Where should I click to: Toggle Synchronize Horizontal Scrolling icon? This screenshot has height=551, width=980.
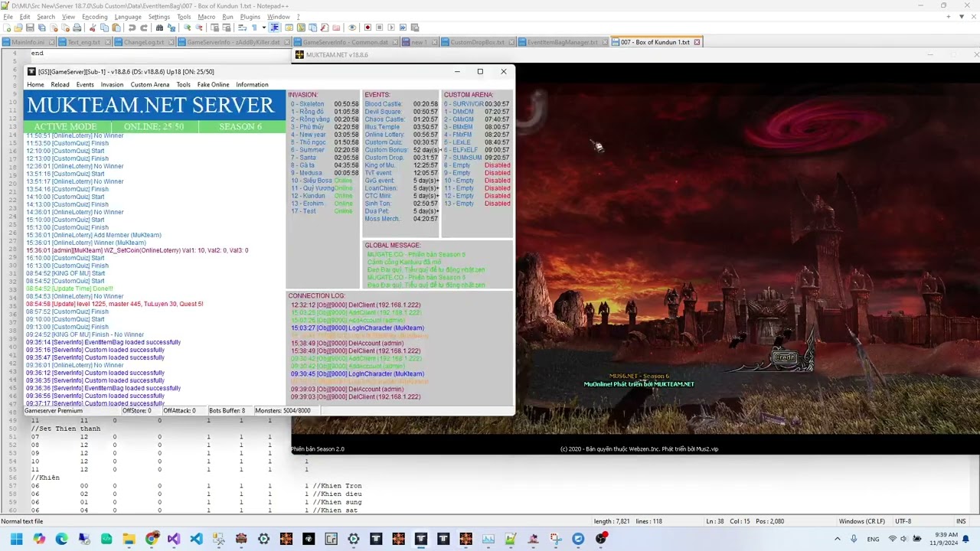[227, 28]
